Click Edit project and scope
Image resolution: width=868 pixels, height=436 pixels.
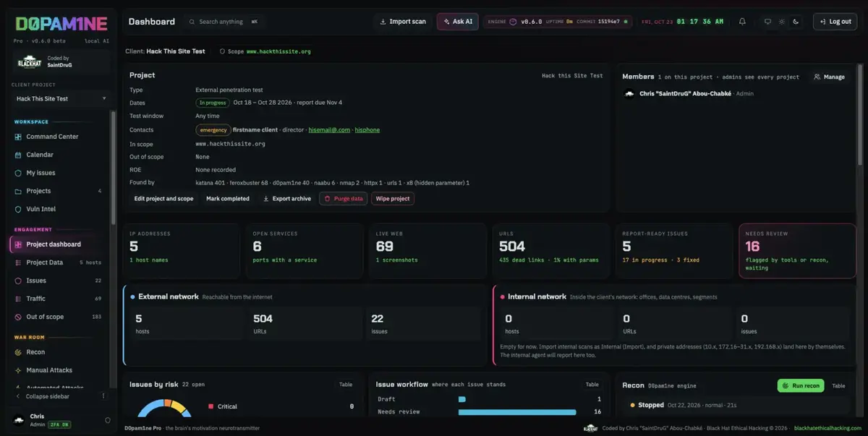coord(163,199)
